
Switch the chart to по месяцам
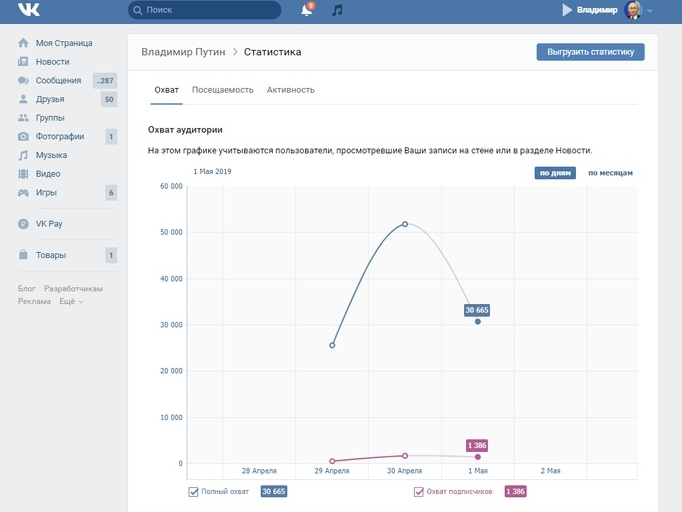(610, 173)
